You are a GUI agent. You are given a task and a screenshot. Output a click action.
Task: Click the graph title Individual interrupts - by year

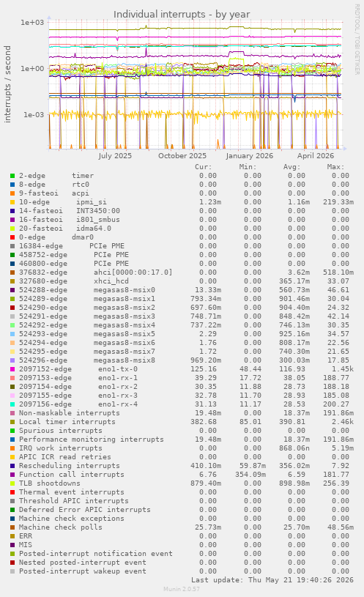[182, 15]
